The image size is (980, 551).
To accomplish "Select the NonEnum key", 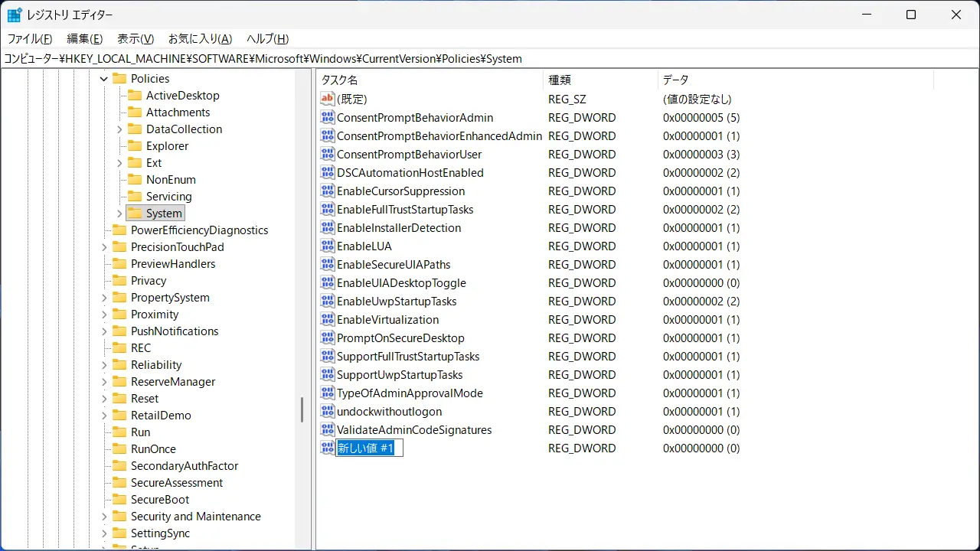I will (171, 179).
